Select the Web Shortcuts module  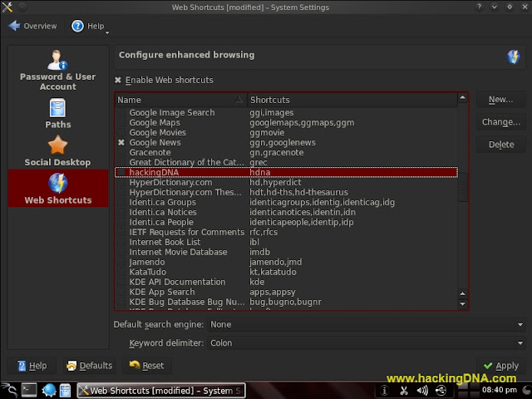57,189
